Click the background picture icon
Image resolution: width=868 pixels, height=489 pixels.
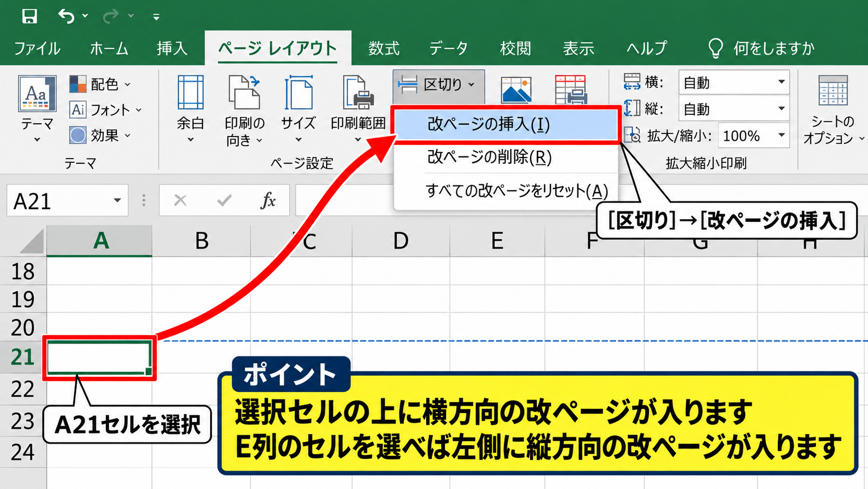click(x=516, y=89)
